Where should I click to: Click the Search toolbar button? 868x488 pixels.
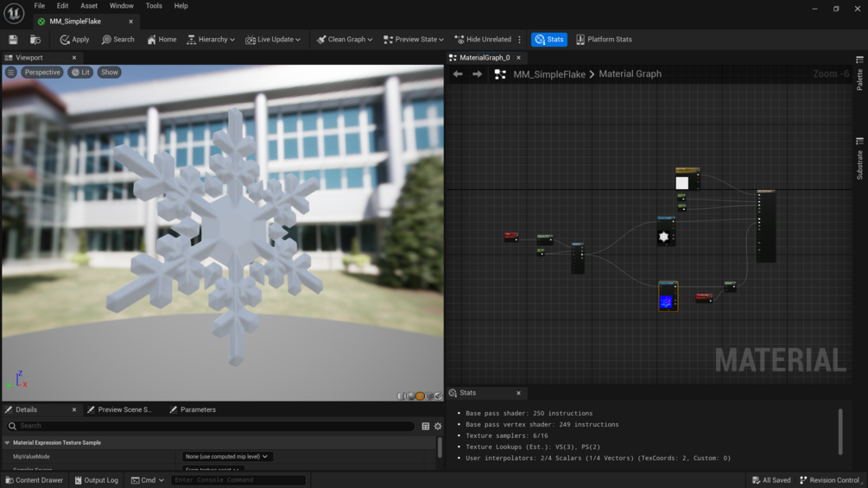coord(118,39)
